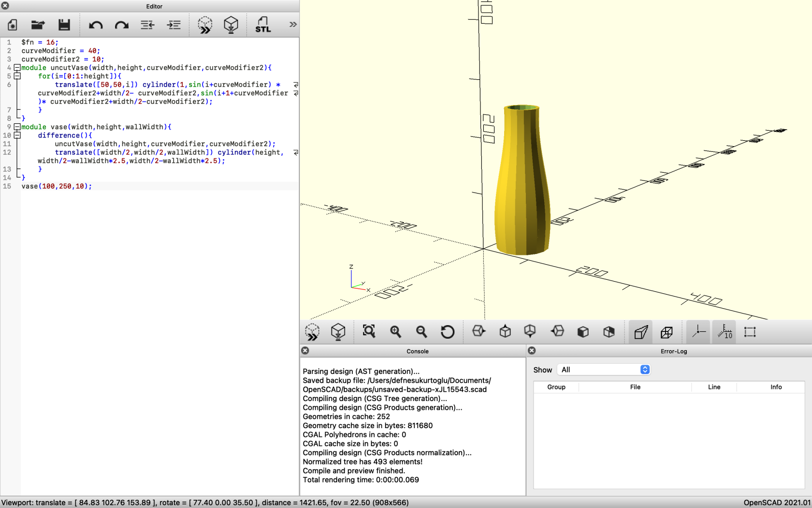Toggle perspective projection

(x=641, y=332)
